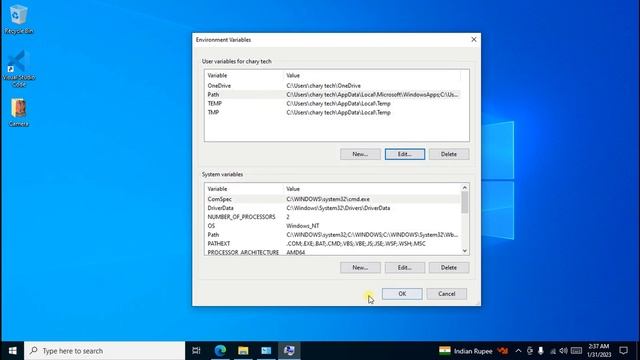Click the System variables scrollbar up arrow
The height and width of the screenshot is (360, 640).
click(x=464, y=188)
